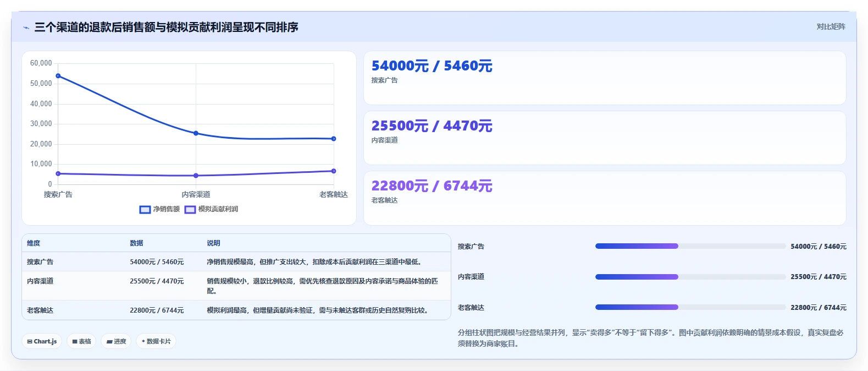Click progress label 搜索广告 on right panel
868x371 pixels.
point(471,247)
